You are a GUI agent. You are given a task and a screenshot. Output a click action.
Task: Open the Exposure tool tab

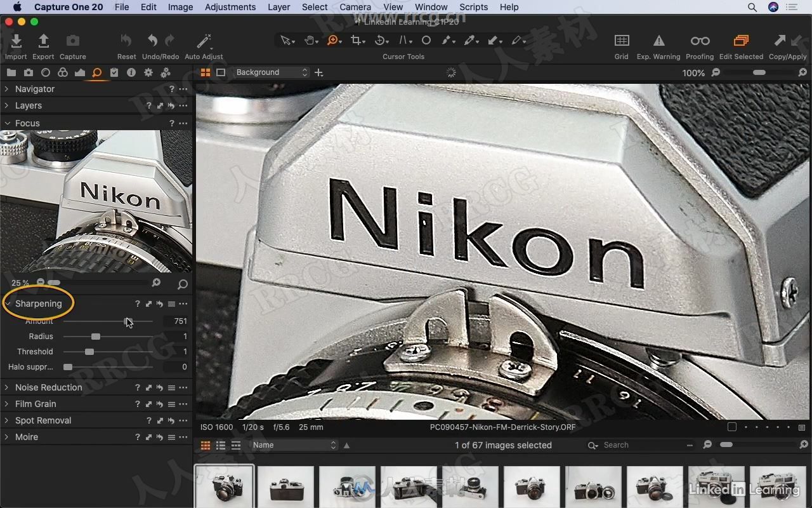point(80,73)
